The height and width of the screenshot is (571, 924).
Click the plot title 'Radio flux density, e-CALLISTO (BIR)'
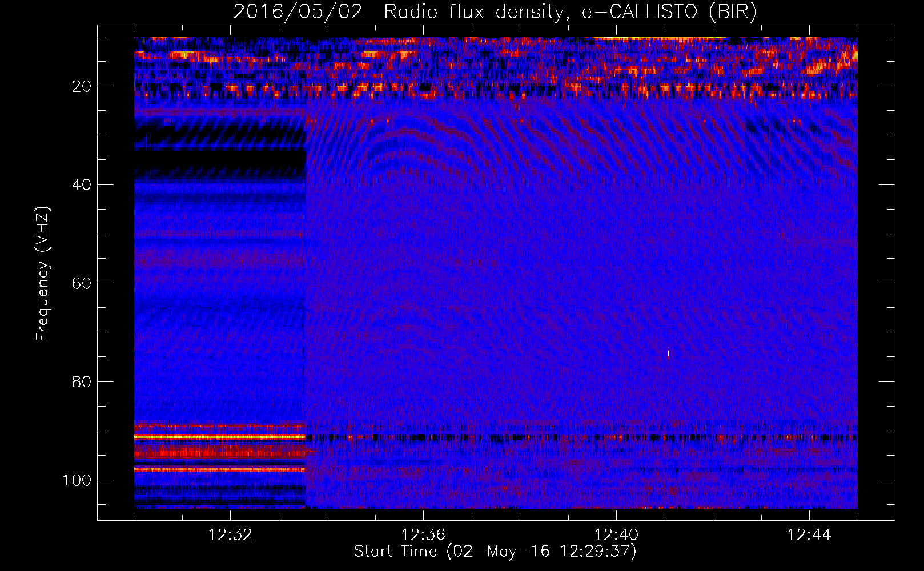[x=570, y=12]
